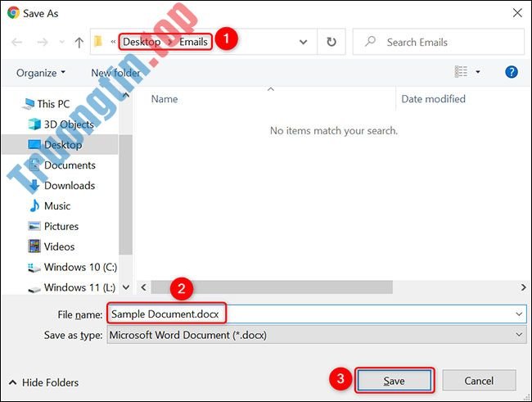Go forward with the right arrow
Viewport: 532px width, 402px height.
coord(43,42)
